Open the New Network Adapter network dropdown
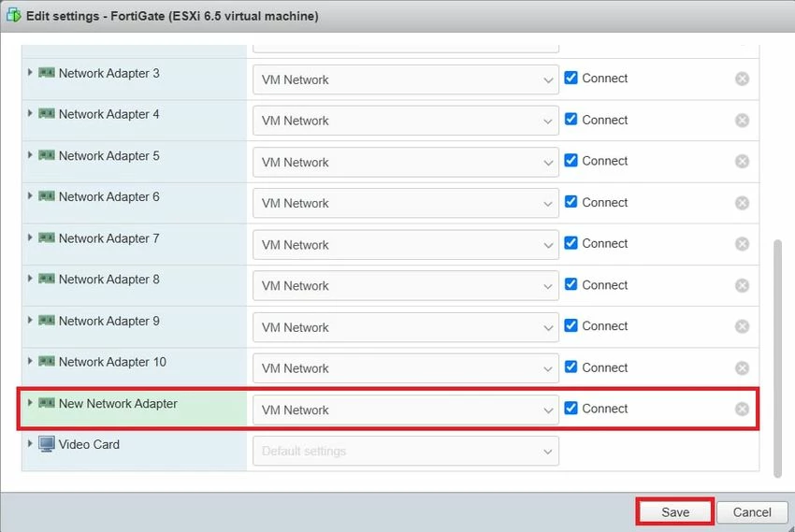Screen dimensions: 795x532 tap(406, 410)
